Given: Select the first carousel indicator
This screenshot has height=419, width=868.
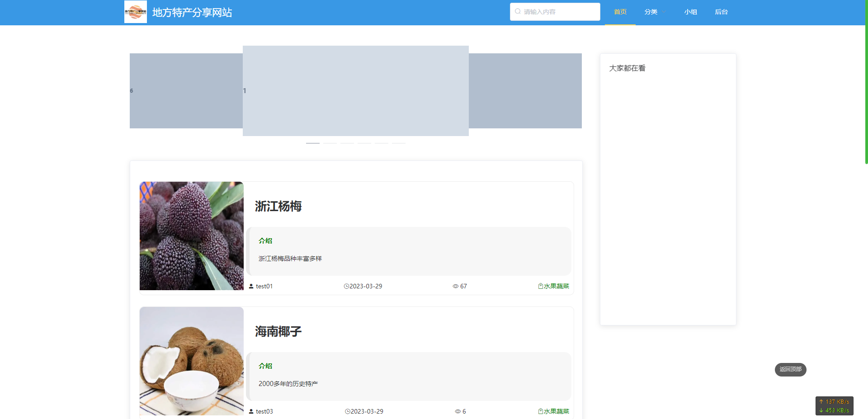Looking at the screenshot, I should tap(313, 143).
